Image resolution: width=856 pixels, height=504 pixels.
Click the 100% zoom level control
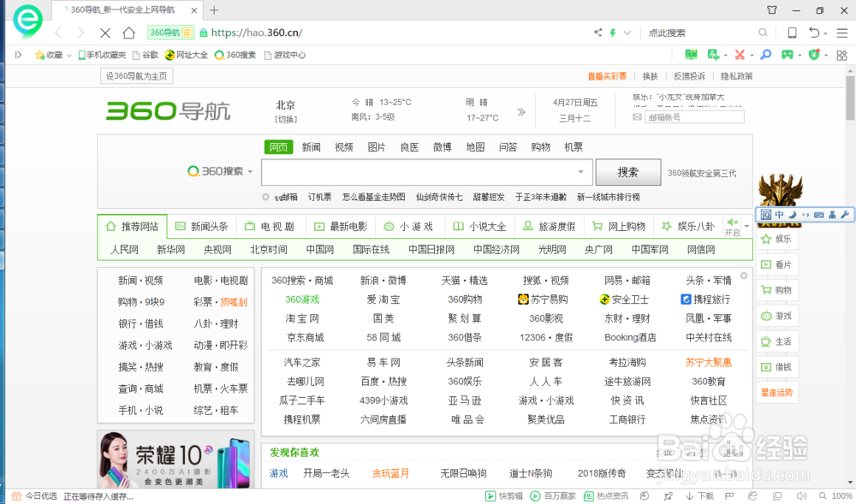(837, 495)
